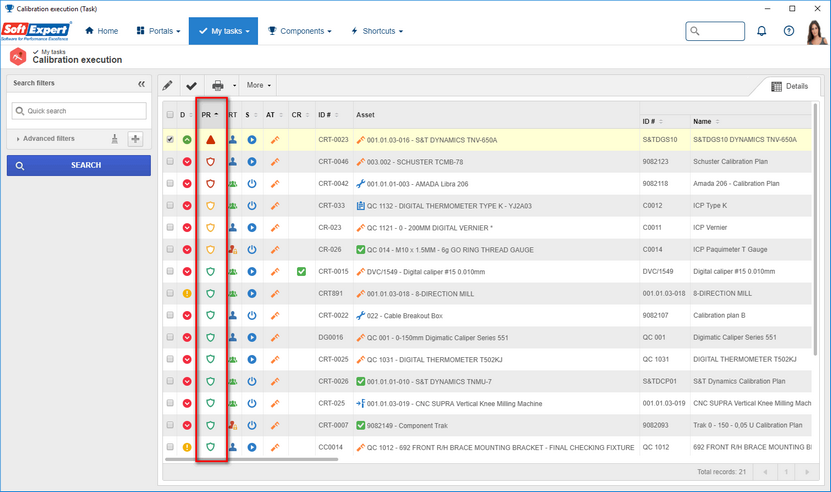Open the help question mark icon
The image size is (831, 492).
click(x=789, y=31)
